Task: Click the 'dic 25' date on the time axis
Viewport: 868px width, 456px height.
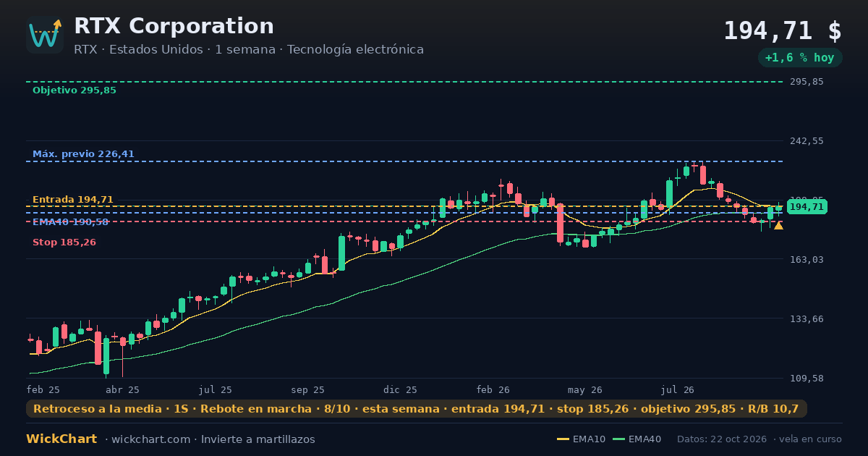Action: (x=401, y=389)
